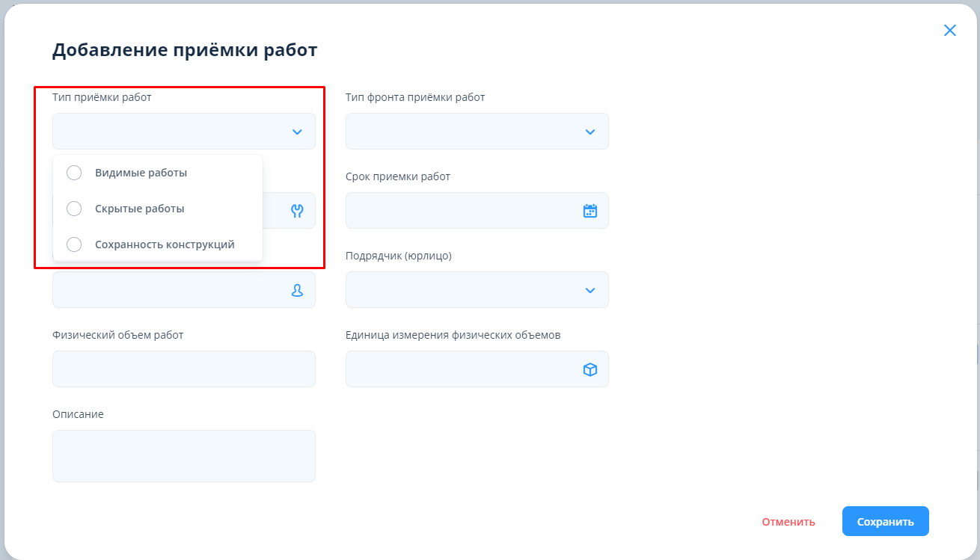Close the dialog with the X icon
This screenshot has width=980, height=560.
coord(949,31)
